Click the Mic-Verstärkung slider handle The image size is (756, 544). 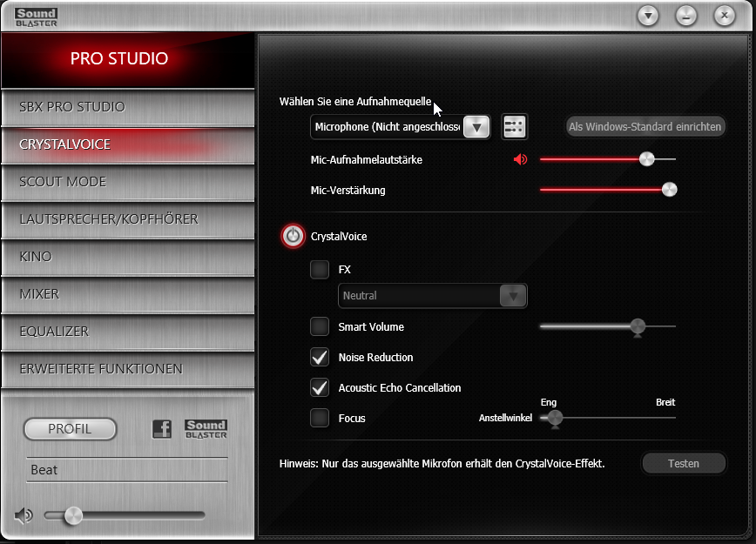[x=669, y=190]
